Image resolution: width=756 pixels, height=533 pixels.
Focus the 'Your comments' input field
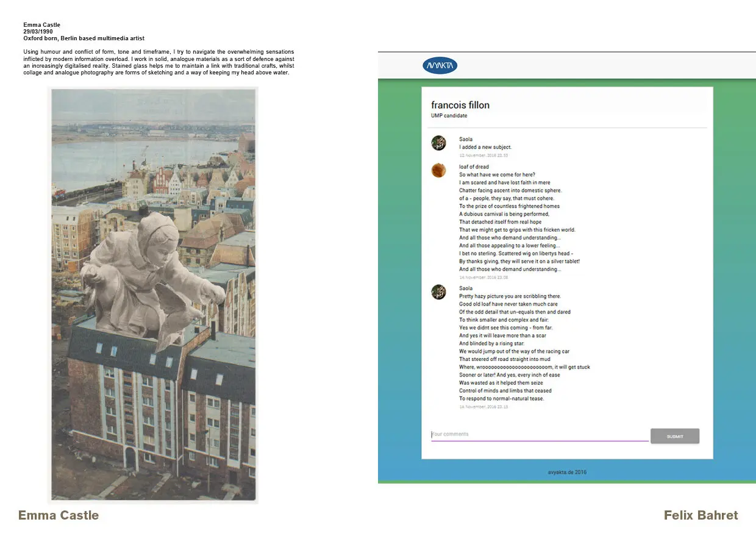539,434
